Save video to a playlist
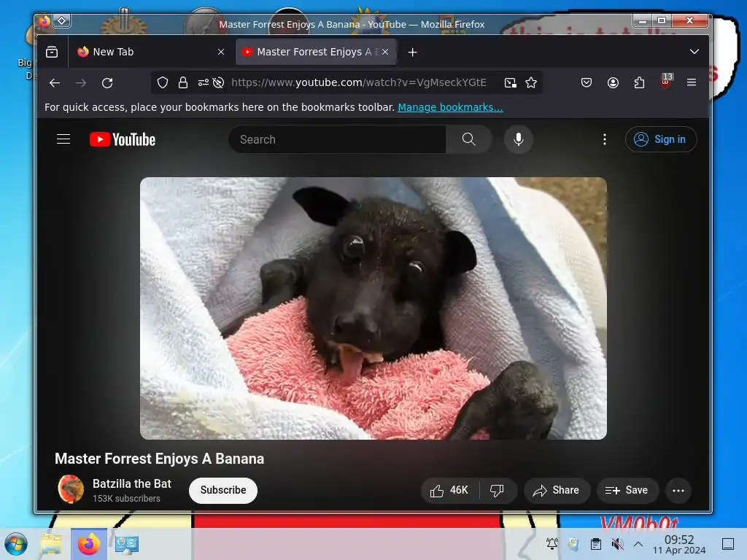Image resolution: width=747 pixels, height=560 pixels. (x=627, y=491)
